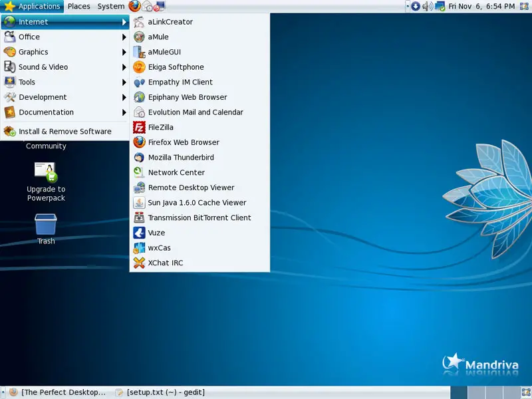Select the Graphics category
The image size is (532, 399).
pyautogui.click(x=65, y=52)
